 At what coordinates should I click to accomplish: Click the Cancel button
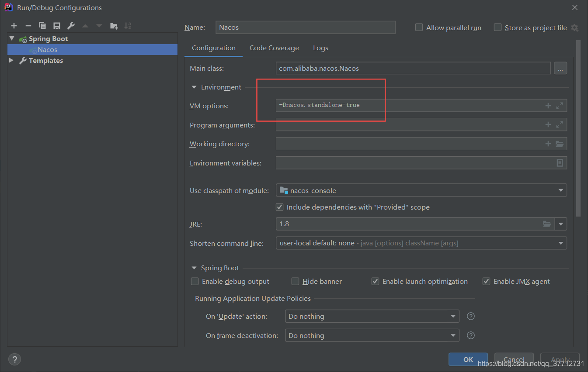[514, 359]
